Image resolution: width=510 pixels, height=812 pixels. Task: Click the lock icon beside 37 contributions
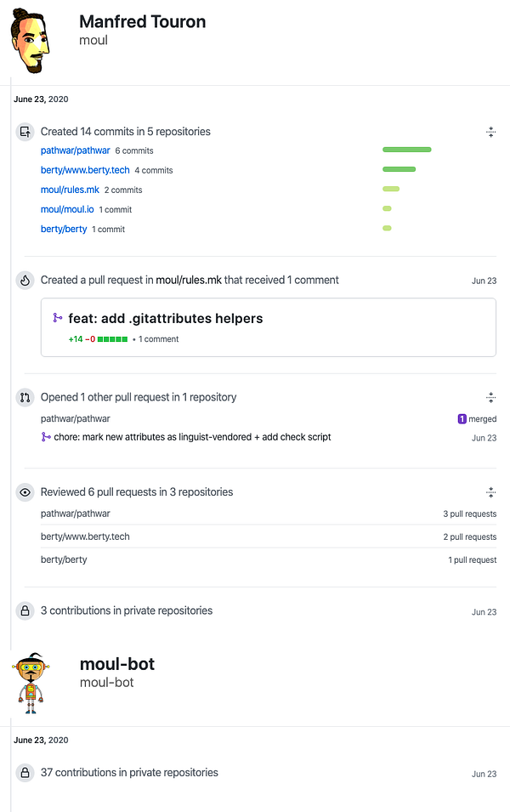[x=25, y=773]
